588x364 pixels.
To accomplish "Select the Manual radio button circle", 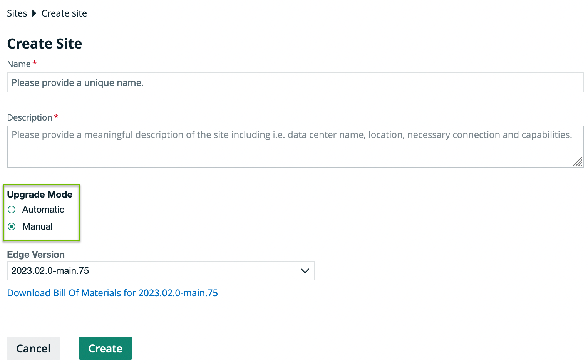I will 12,226.
